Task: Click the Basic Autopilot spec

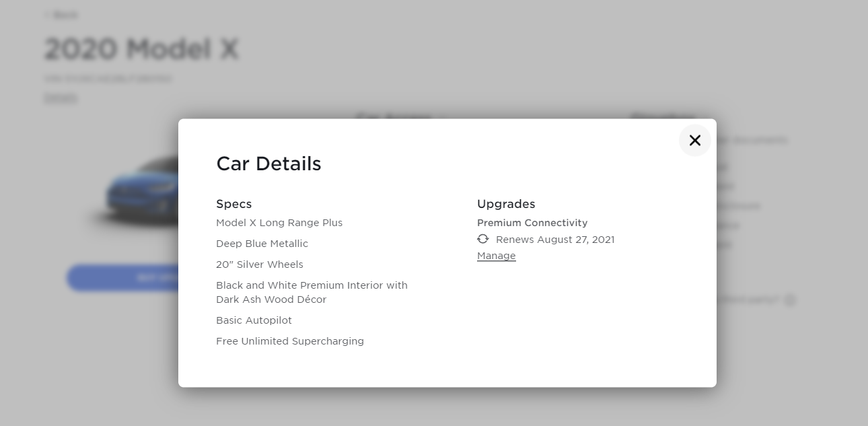Action: [x=254, y=320]
